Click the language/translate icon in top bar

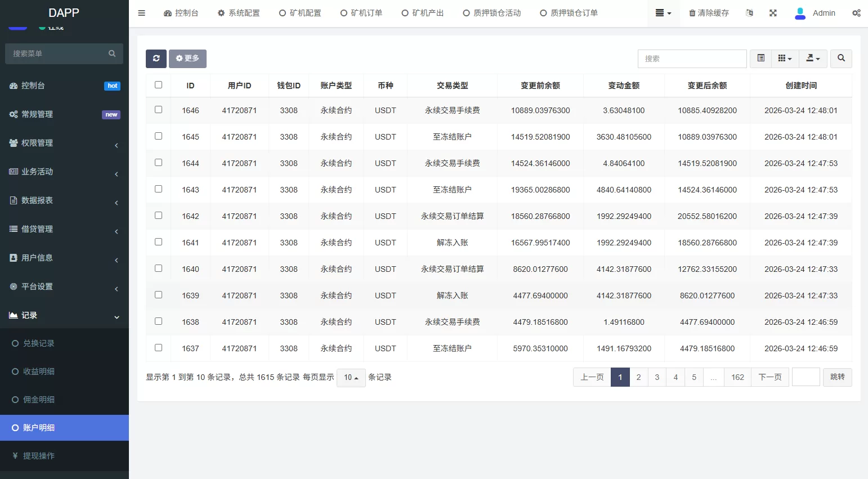click(x=749, y=12)
